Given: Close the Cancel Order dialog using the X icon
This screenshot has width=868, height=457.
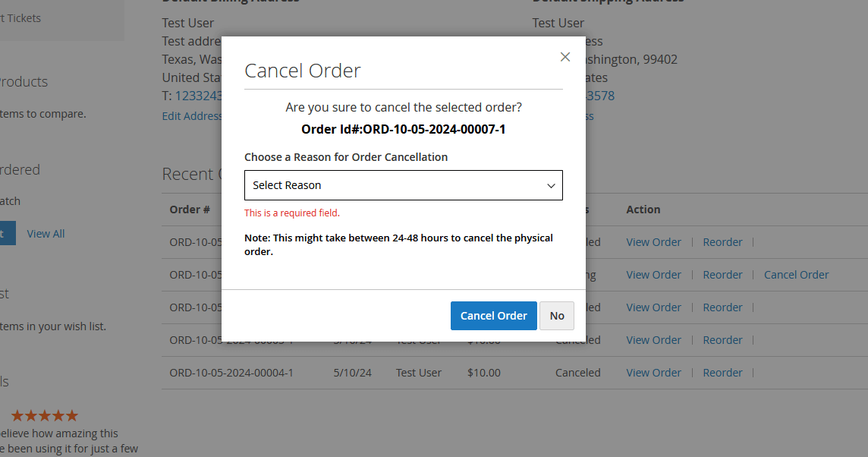Looking at the screenshot, I should (565, 57).
